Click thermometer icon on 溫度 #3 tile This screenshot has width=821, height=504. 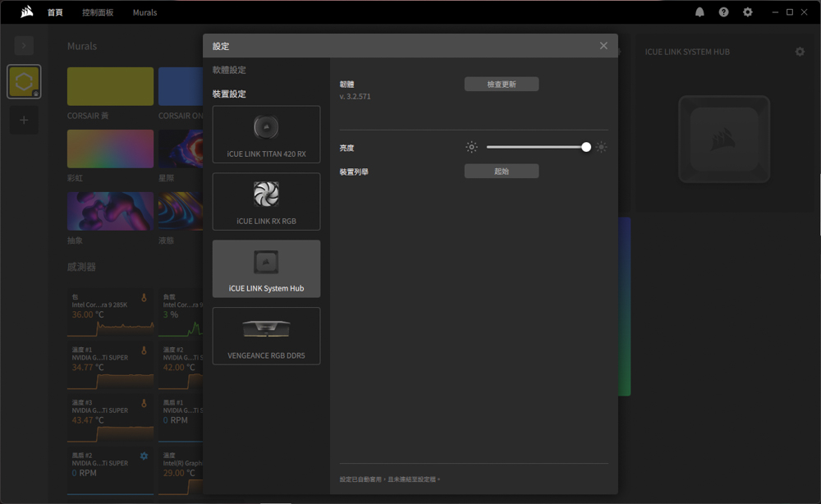coord(144,404)
